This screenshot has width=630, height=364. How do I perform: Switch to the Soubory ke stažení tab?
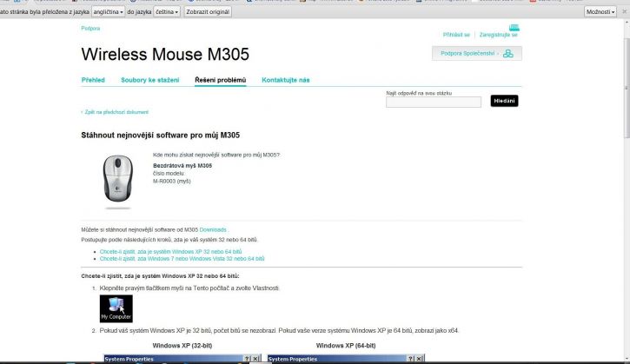(149, 80)
